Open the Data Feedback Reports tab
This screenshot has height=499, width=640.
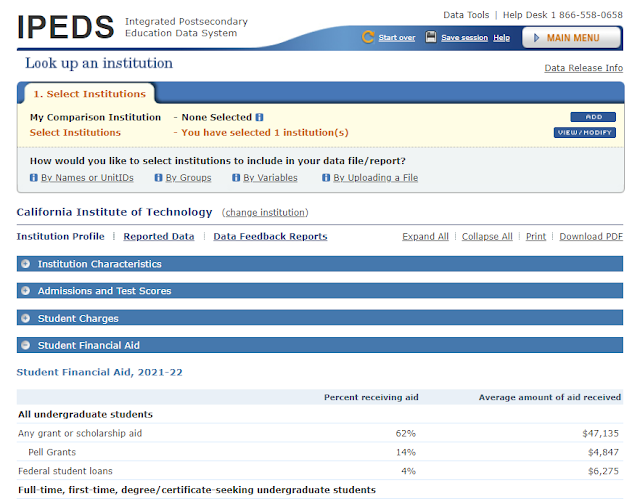tap(270, 237)
